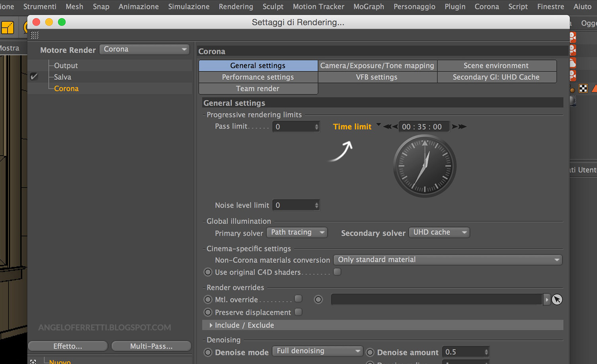Switch to the General settings tab

tap(258, 66)
